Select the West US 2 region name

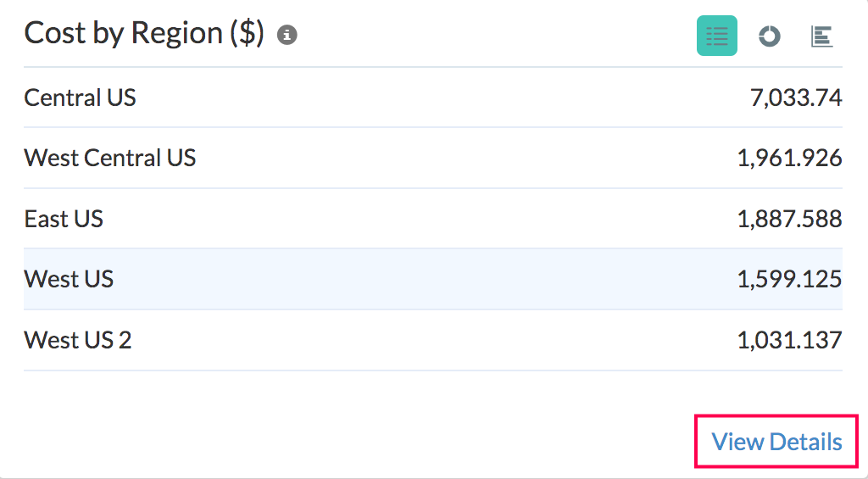coord(78,340)
